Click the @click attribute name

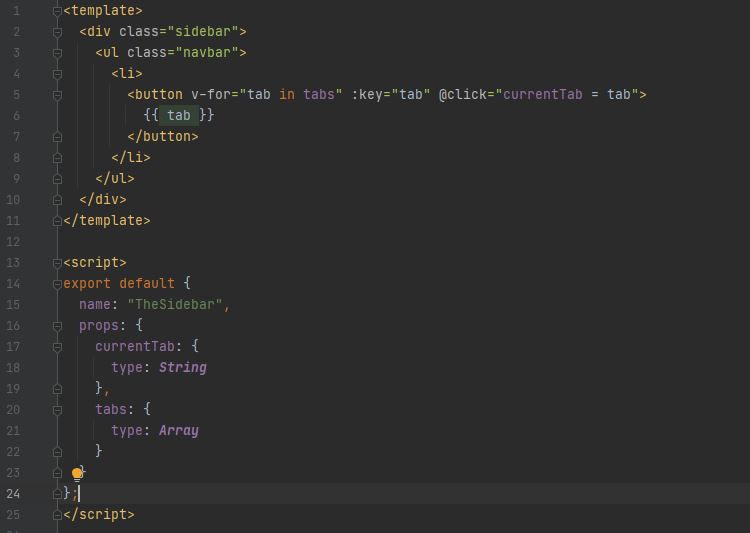pyautogui.click(x=463, y=94)
